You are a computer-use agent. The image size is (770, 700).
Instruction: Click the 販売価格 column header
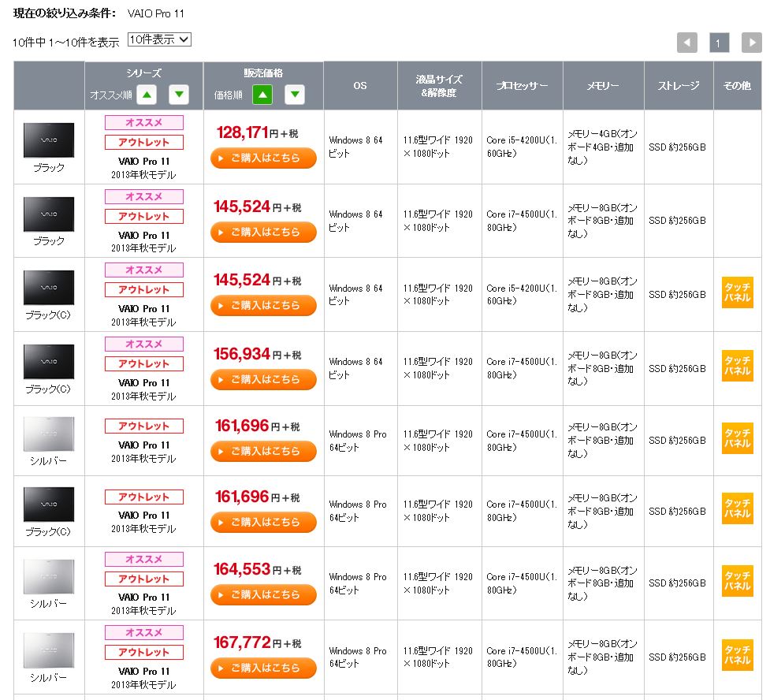[263, 73]
